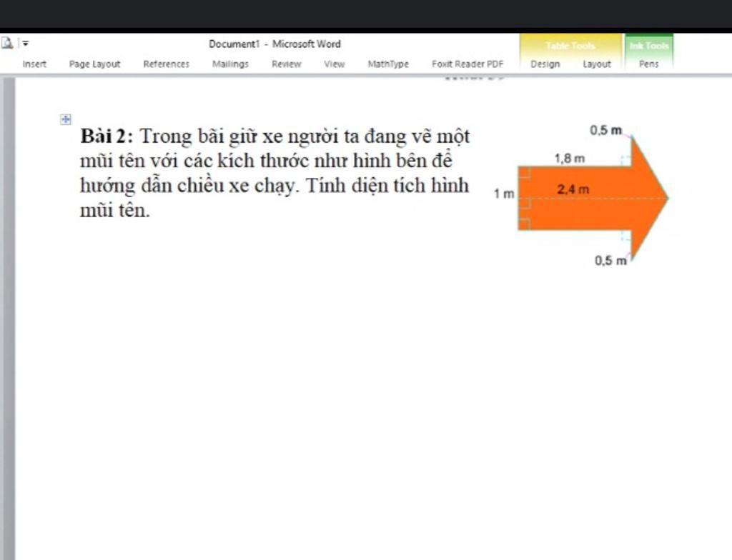Click the table move handle icon
This screenshot has width=732, height=560.
(65, 119)
